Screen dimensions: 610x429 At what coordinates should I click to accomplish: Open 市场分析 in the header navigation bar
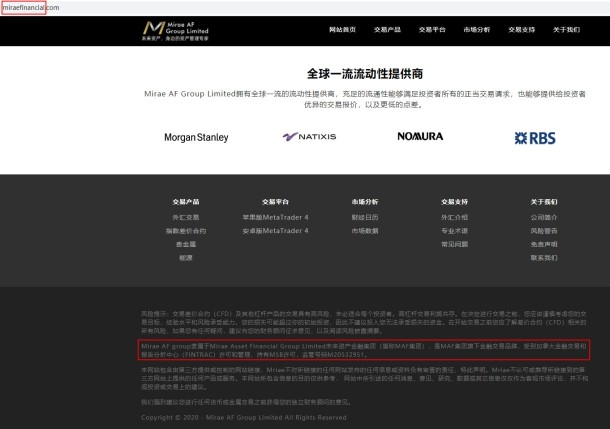click(x=477, y=30)
